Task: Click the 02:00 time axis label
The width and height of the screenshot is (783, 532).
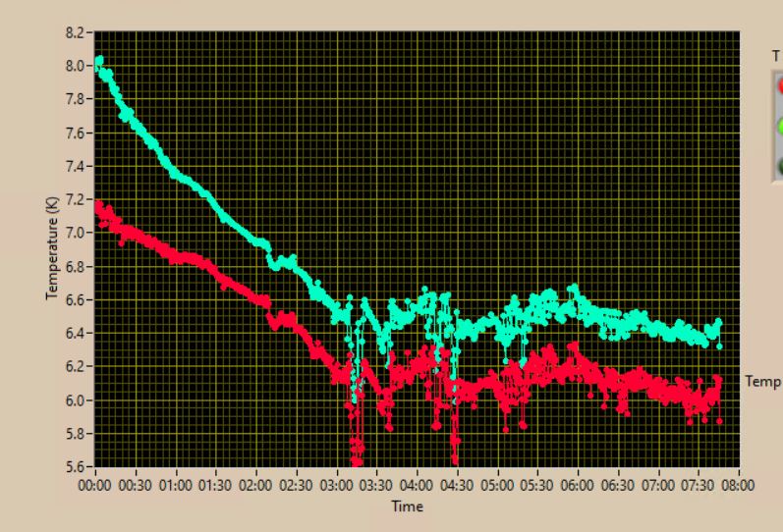Action: [x=255, y=486]
